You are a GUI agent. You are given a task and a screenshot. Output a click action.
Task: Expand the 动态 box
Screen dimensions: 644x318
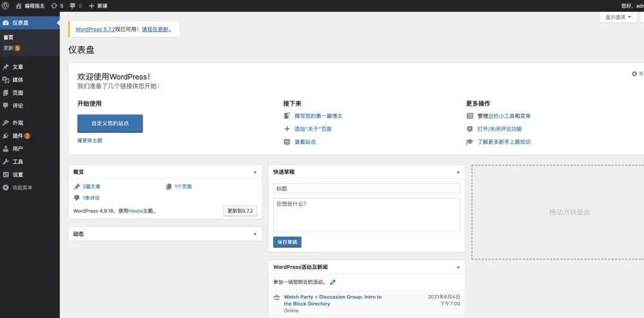255,234
